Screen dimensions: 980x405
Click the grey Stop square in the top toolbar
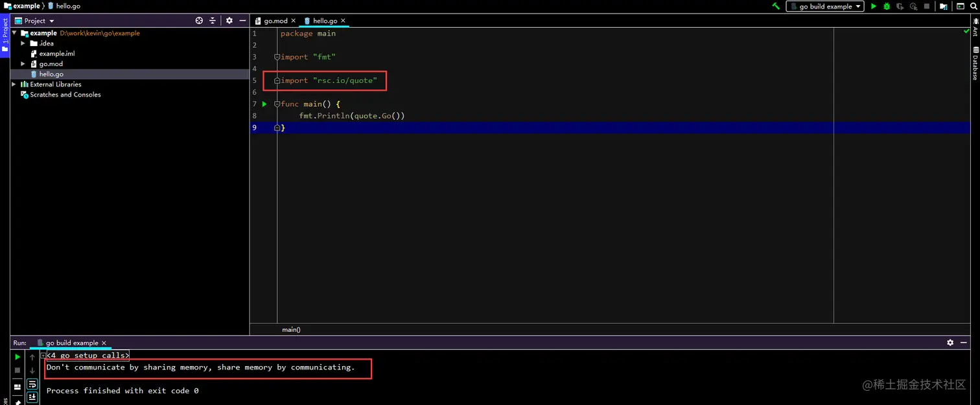click(x=927, y=6)
